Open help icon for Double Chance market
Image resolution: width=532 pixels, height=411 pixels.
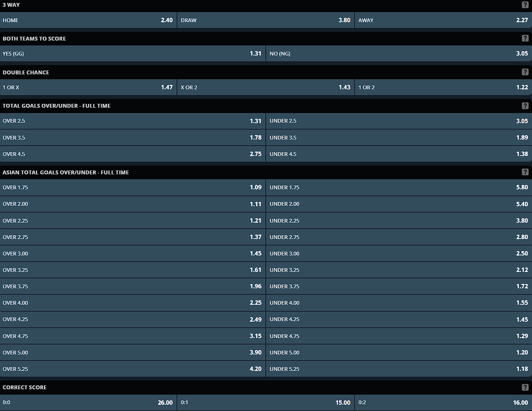pyautogui.click(x=525, y=72)
